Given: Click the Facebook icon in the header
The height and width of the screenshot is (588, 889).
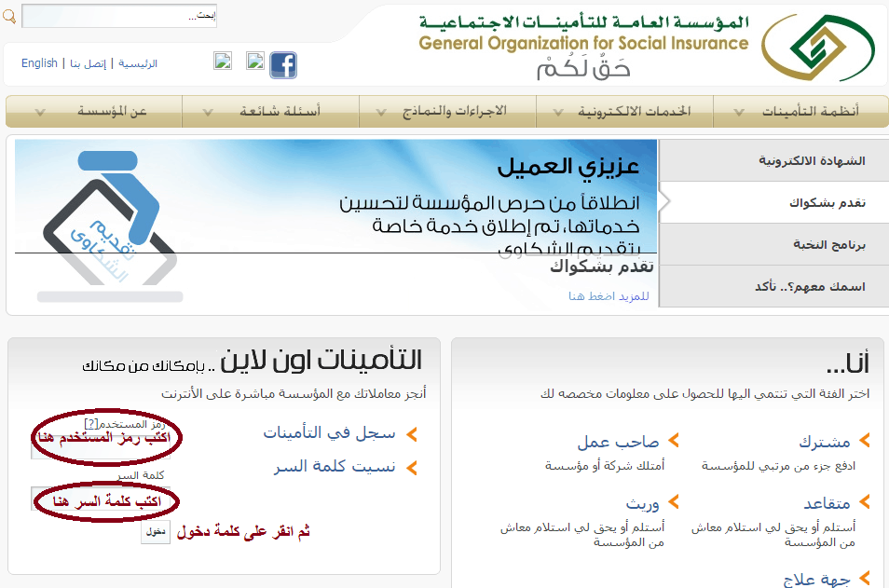Looking at the screenshot, I should pyautogui.click(x=283, y=65).
